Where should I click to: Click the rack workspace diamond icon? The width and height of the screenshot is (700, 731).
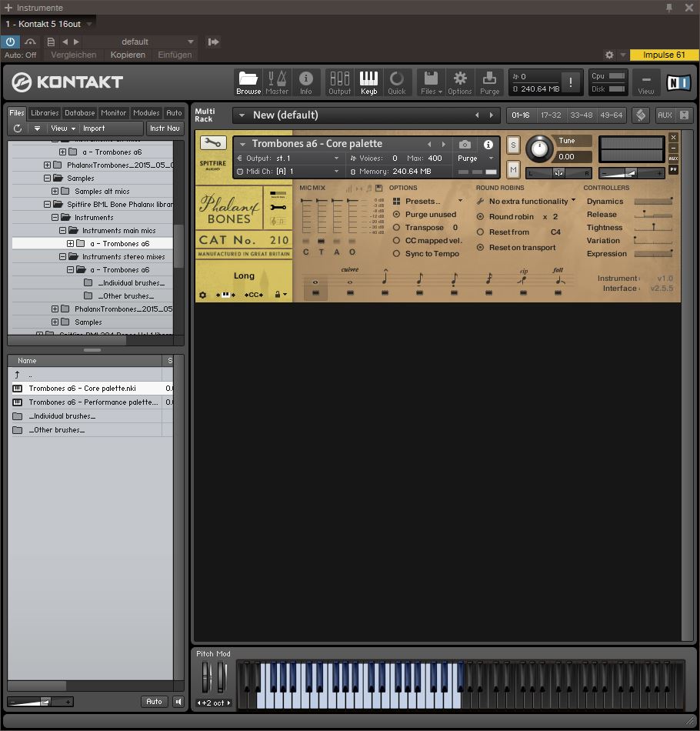pyautogui.click(x=641, y=115)
